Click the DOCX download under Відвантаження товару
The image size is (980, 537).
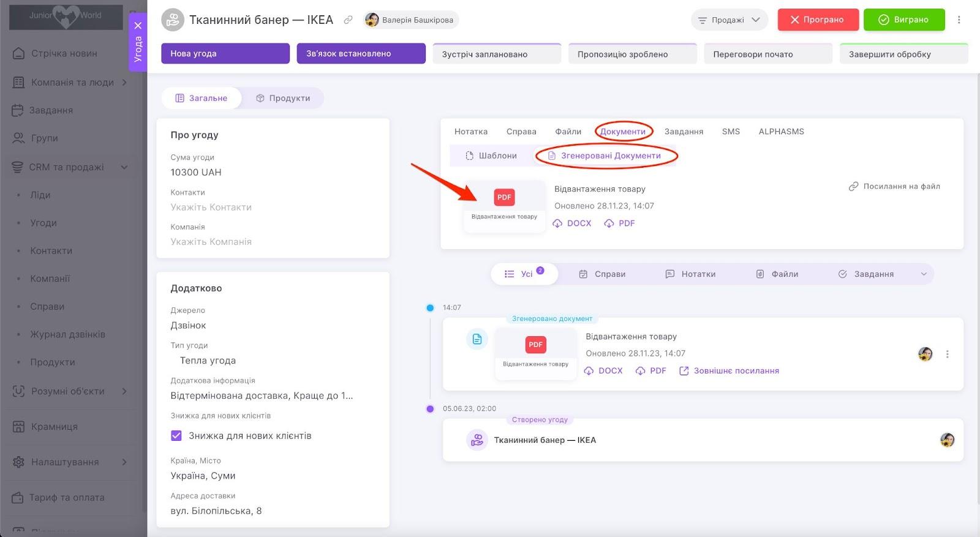pos(572,223)
